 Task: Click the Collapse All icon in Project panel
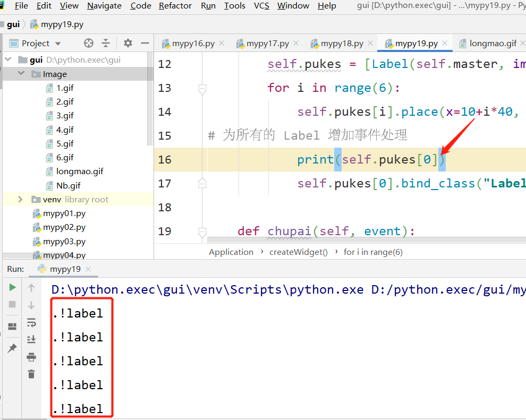[106, 43]
